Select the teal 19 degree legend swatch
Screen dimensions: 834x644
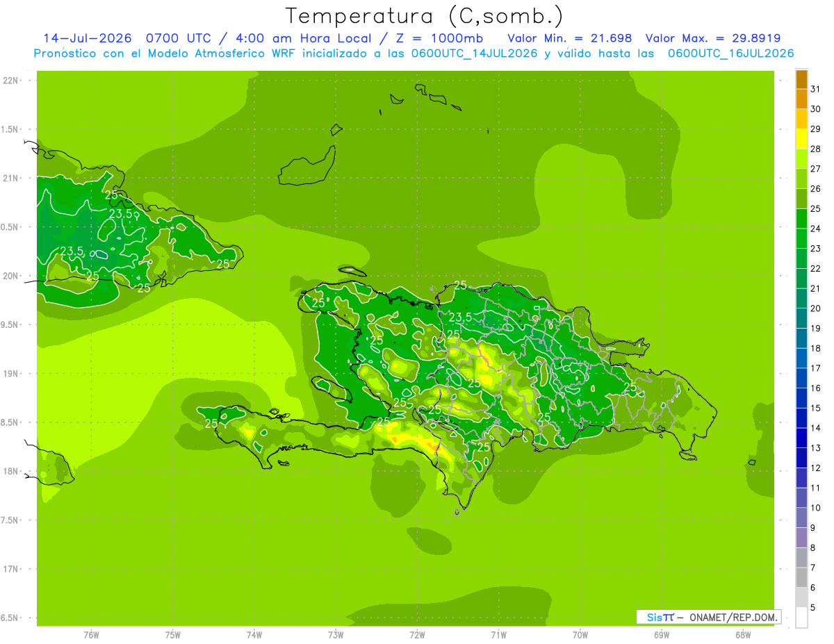pyautogui.click(x=801, y=318)
